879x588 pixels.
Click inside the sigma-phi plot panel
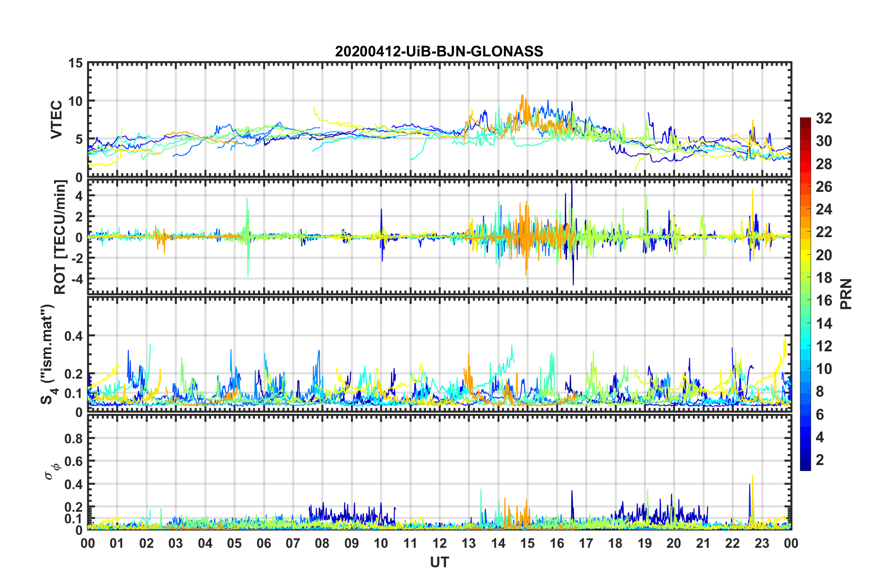(x=439, y=472)
